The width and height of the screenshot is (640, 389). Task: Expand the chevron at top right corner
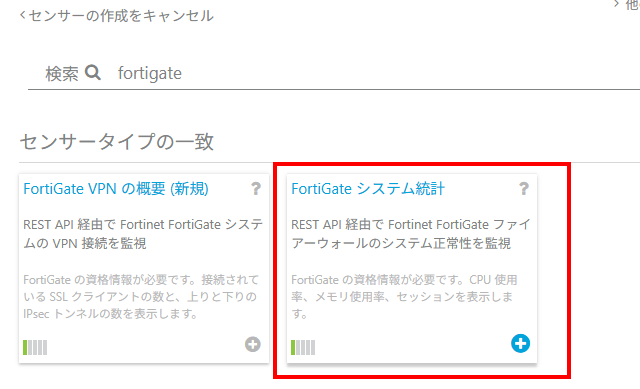pos(617,4)
